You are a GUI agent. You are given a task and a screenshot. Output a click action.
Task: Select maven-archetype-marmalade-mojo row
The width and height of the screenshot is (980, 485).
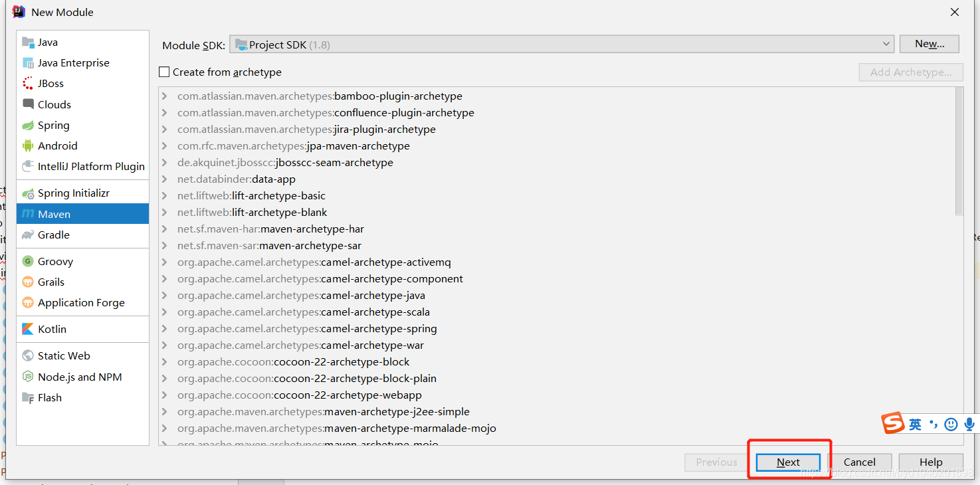557,429
